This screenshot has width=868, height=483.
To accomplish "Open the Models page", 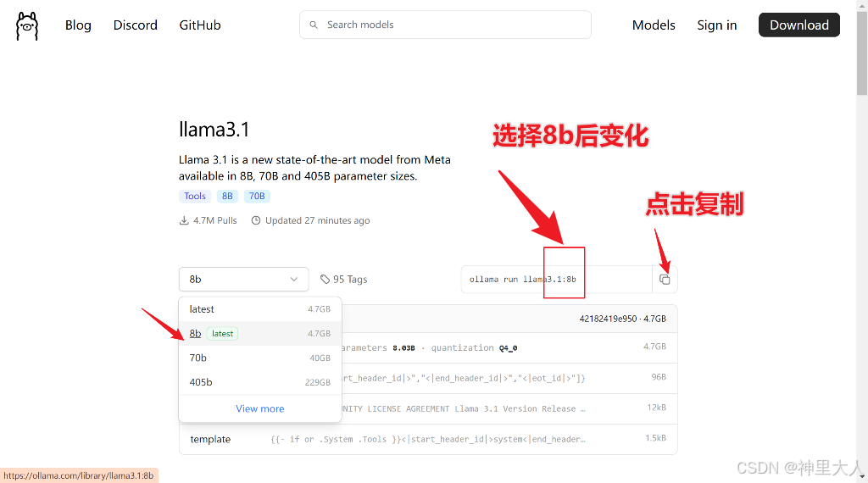I will [654, 25].
